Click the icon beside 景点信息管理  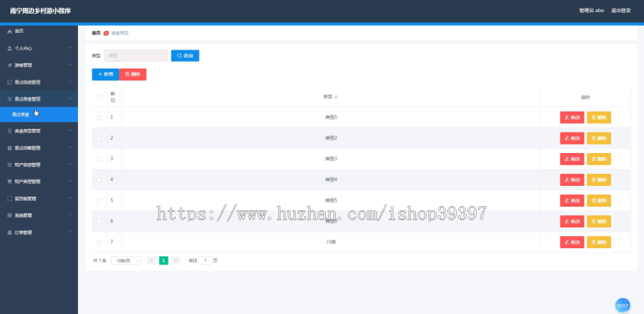point(9,82)
